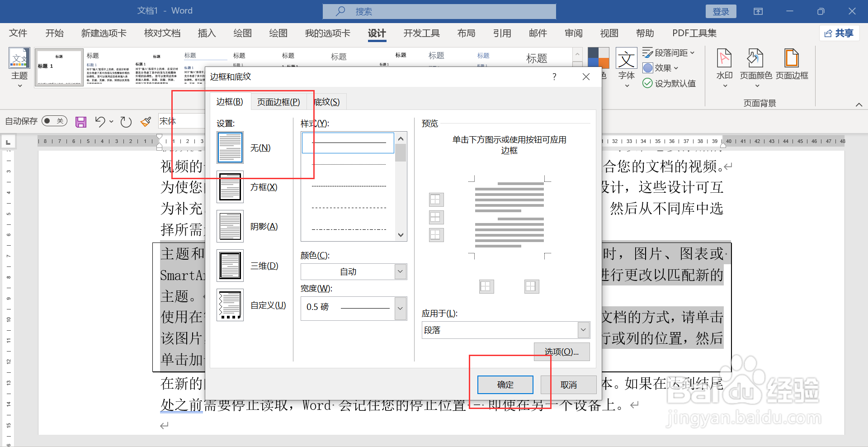Click the search magnifier icon in title bar

pyautogui.click(x=340, y=11)
